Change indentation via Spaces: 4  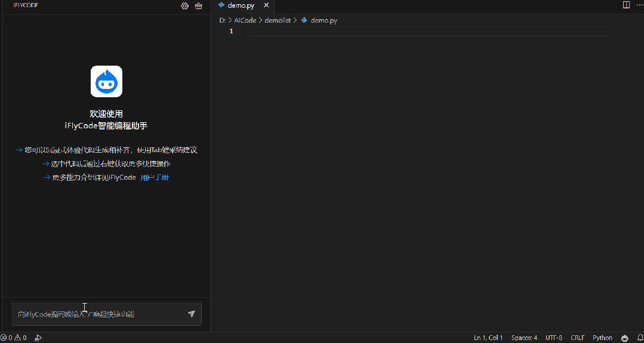pos(524,338)
